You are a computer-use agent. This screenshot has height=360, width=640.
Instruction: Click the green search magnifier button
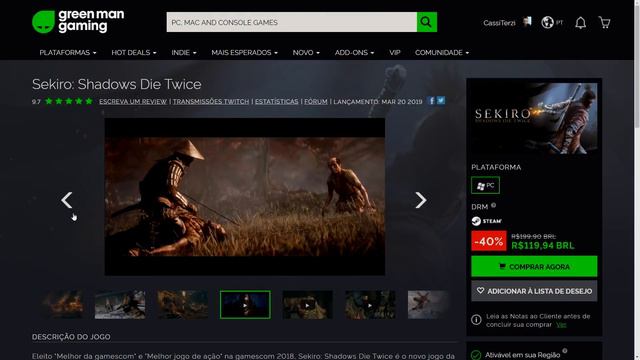tap(427, 22)
